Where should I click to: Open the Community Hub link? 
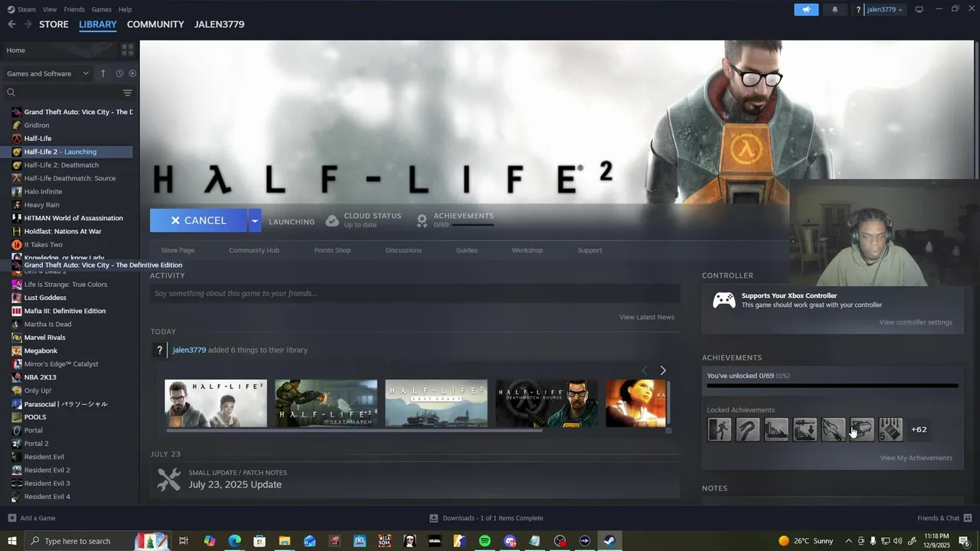[x=254, y=250]
